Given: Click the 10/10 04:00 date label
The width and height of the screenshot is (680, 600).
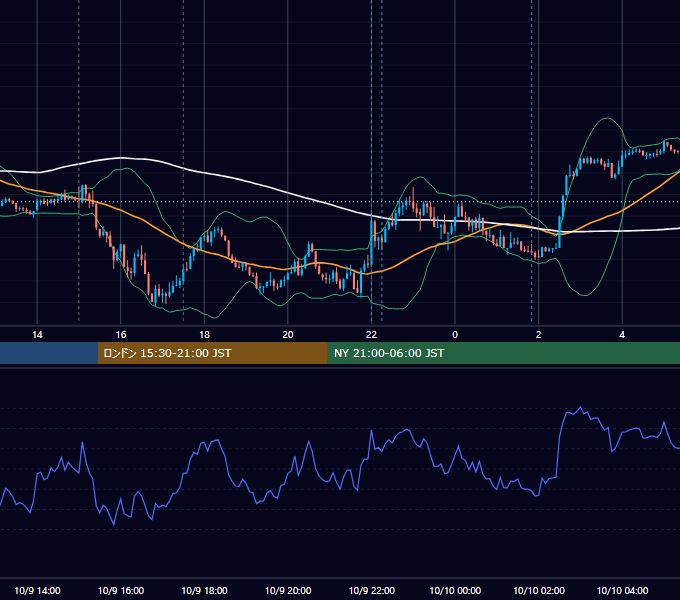Looking at the screenshot, I should point(622,590).
